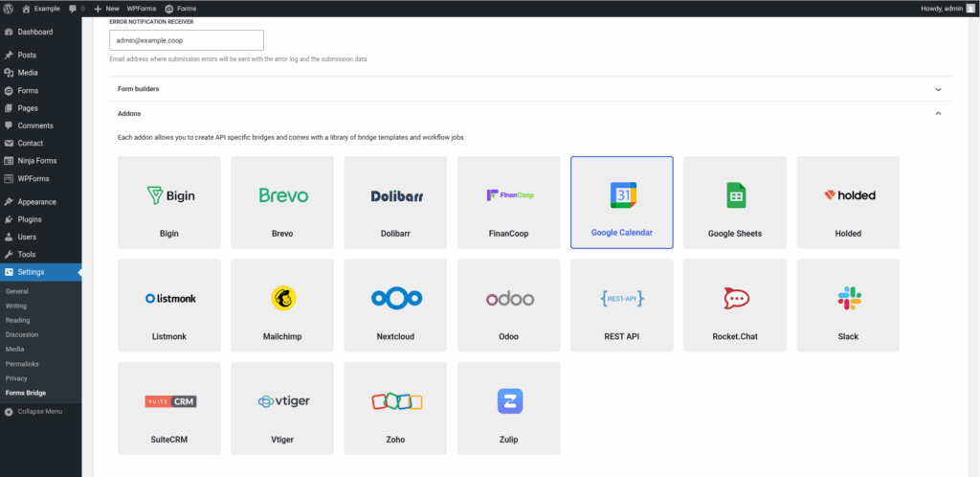
Task: Select the Rocket.Chat addon card
Action: tap(734, 306)
